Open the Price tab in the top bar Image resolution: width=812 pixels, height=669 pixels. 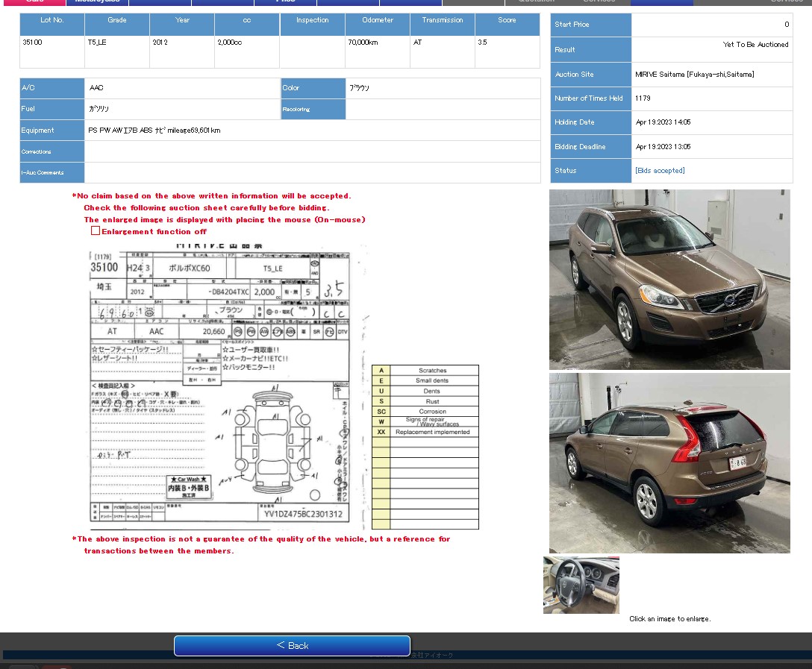point(285,2)
